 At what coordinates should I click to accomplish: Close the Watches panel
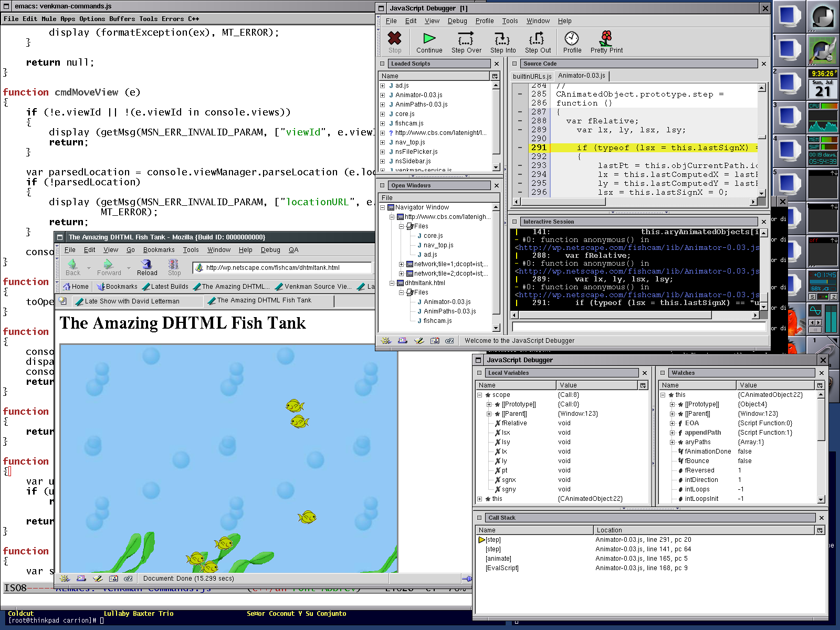(822, 373)
